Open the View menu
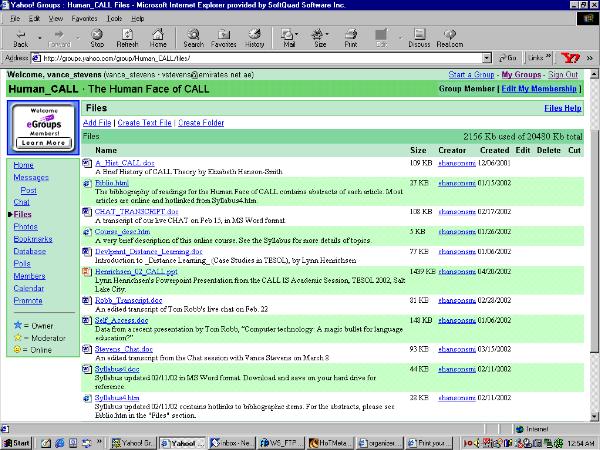Screen dimensions: 600x450 (55, 18)
